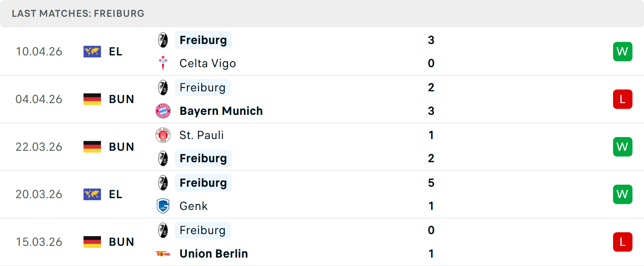Image resolution: width=644 pixels, height=266 pixels.
Task: Open the Last Matches: Freiburg header
Action: (x=77, y=13)
